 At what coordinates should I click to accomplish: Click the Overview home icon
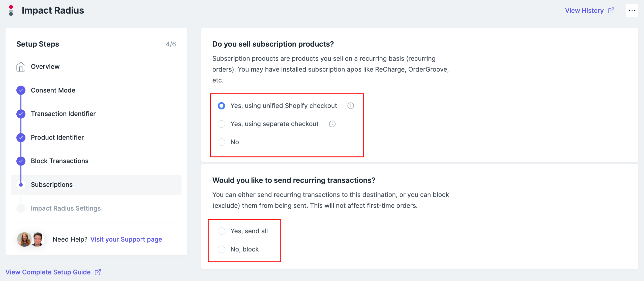(21, 67)
